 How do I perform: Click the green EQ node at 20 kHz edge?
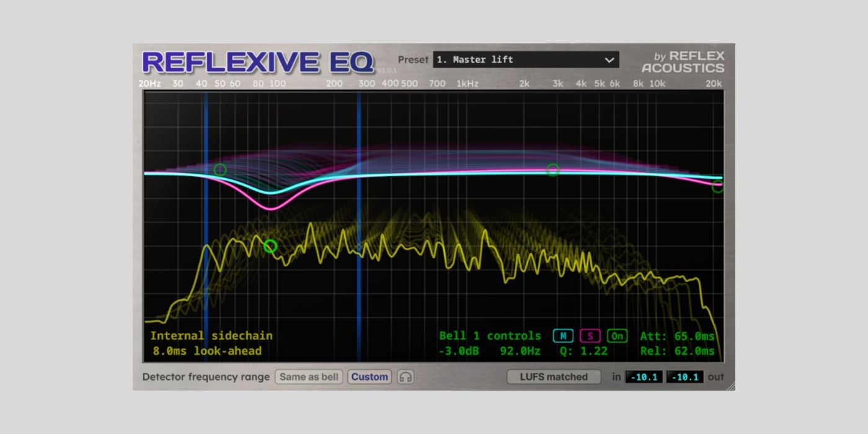pos(718,187)
